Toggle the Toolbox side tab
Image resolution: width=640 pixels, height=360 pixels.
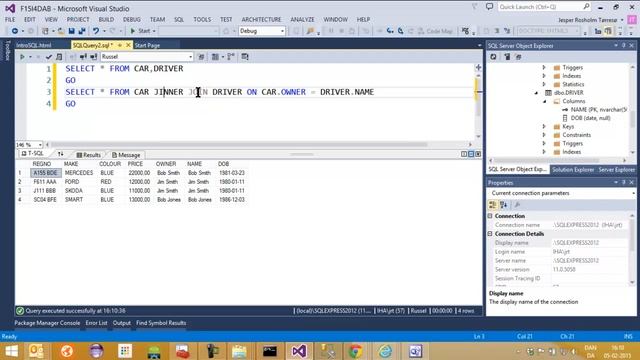[7, 51]
